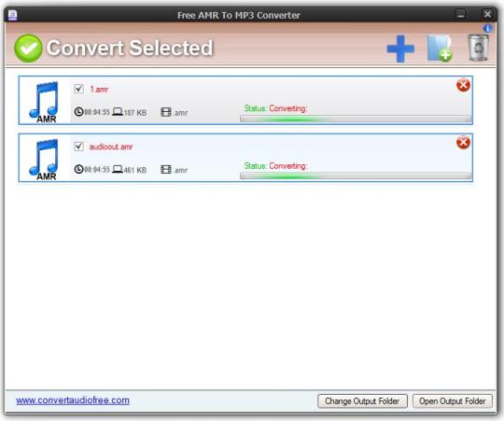Click the AMR music note icon for 1.amr
Image resolution: width=504 pixels, height=421 pixels.
coord(45,102)
